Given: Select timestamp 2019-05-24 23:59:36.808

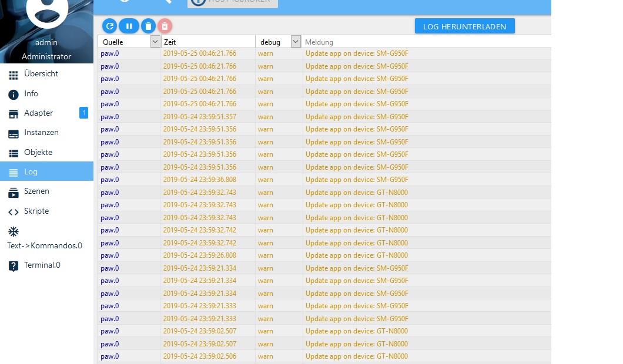Looking at the screenshot, I should [199, 180].
